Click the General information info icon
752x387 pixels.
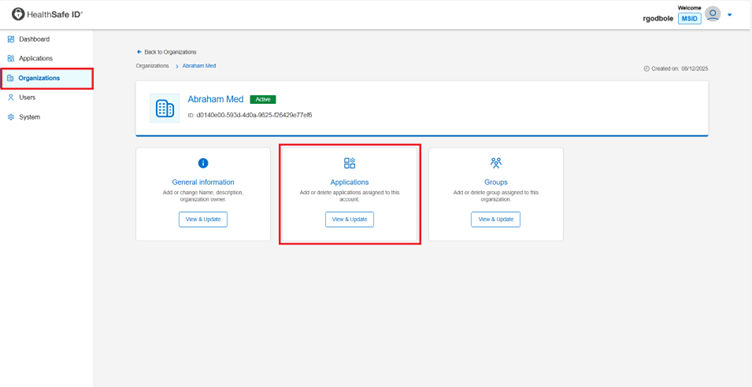[x=203, y=163]
